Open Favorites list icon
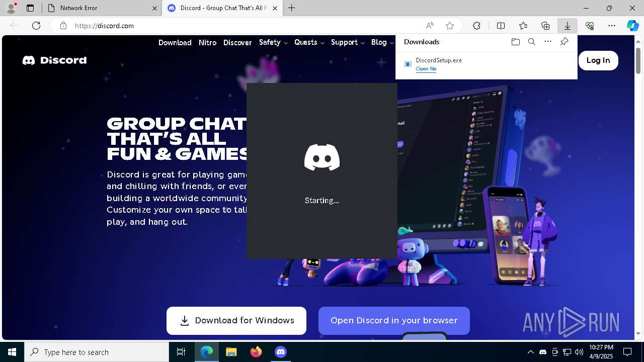644x362 pixels. (523, 26)
